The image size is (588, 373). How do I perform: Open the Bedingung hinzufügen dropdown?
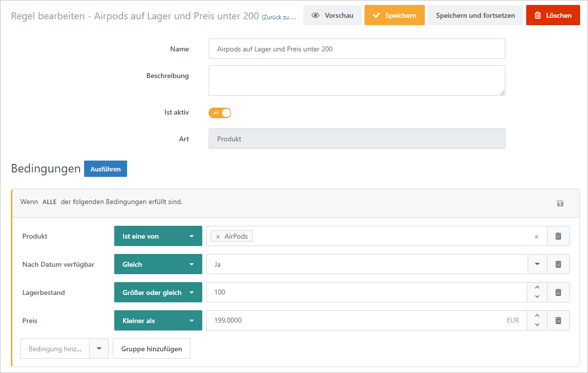[99, 349]
